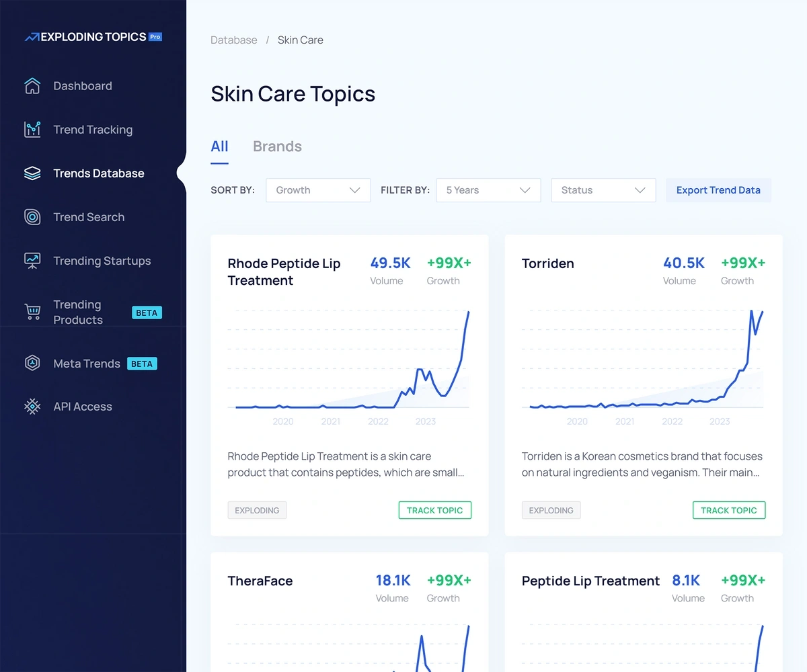Click the Export Trend Data button
Screen dimensions: 807x672
[x=718, y=190]
